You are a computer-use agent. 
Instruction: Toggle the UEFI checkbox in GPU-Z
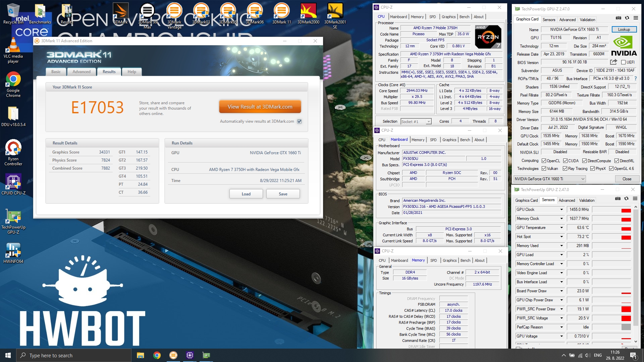point(623,62)
